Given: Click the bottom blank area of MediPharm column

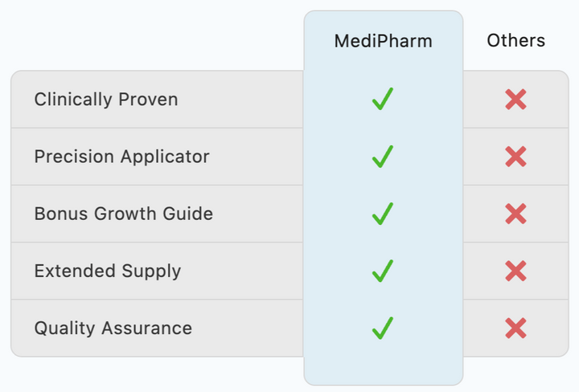Looking at the screenshot, I should 384,370.
